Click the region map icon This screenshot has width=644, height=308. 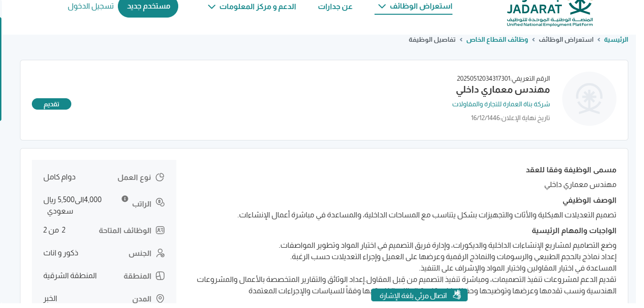click(160, 276)
